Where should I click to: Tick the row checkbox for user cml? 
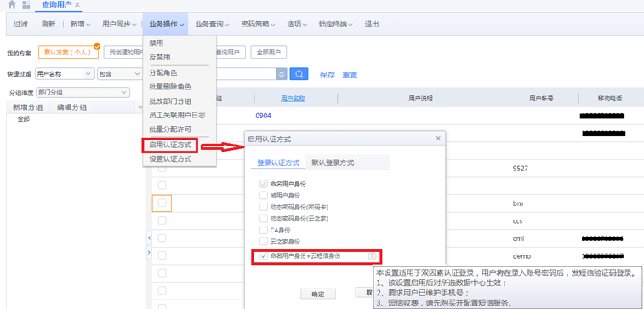[162, 237]
